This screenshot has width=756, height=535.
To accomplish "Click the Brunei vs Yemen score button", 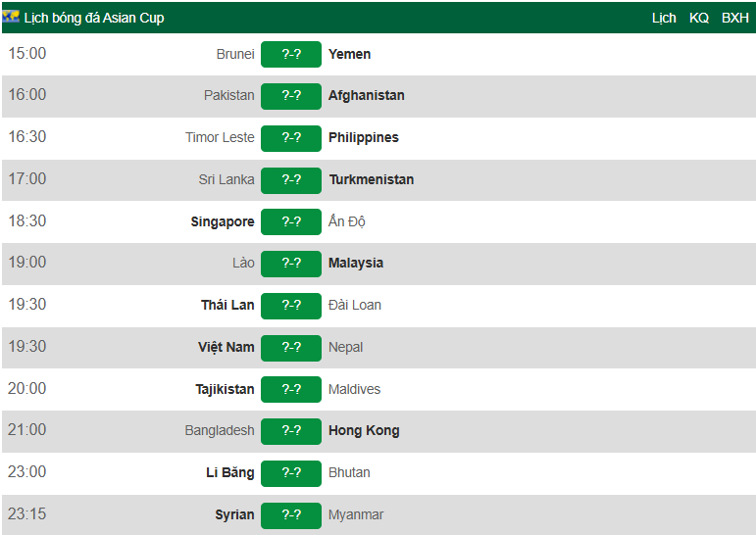I will pos(291,55).
